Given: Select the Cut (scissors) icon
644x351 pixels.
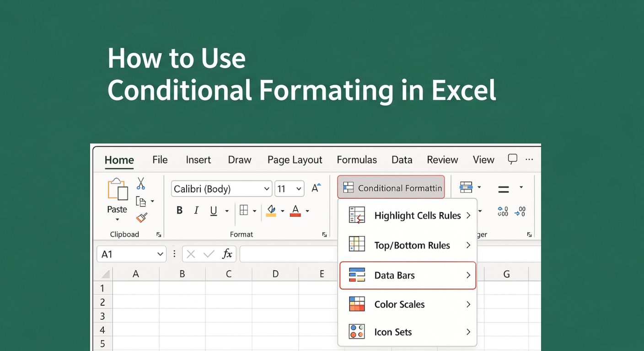Looking at the screenshot, I should (x=141, y=183).
